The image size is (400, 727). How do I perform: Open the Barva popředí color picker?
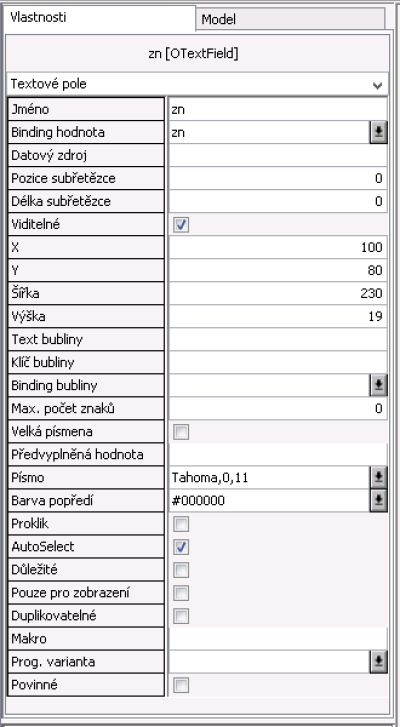point(378,501)
